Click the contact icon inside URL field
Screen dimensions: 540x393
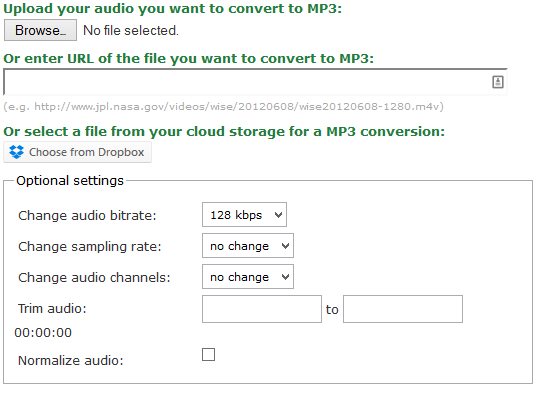pyautogui.click(x=498, y=82)
